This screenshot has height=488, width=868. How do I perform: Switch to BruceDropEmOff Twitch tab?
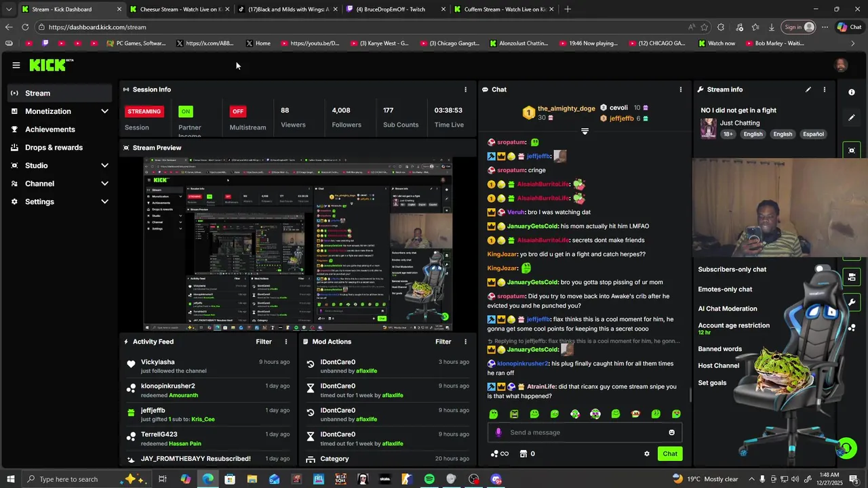(394, 9)
